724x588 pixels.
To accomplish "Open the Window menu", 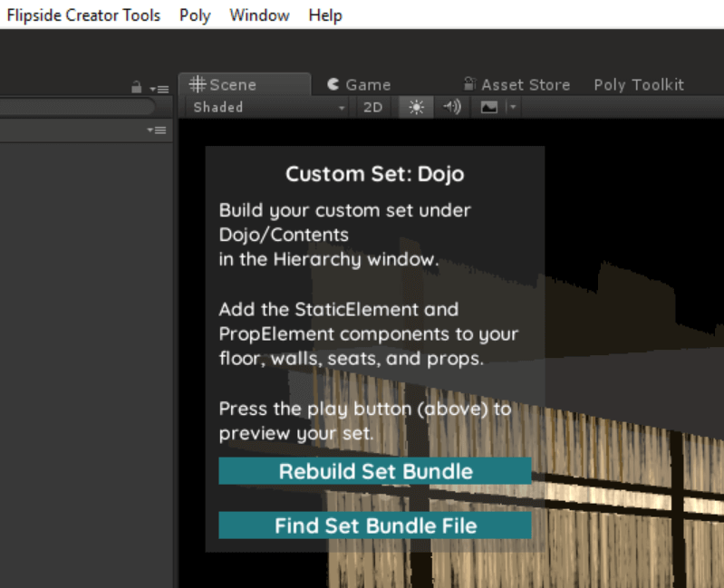I will coord(259,15).
